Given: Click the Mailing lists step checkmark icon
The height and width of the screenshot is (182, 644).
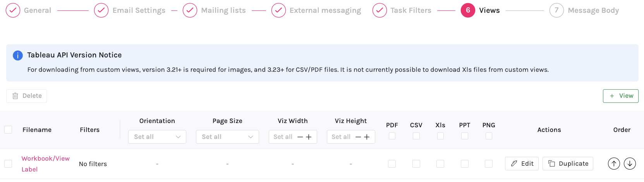Looking at the screenshot, I should [x=190, y=10].
